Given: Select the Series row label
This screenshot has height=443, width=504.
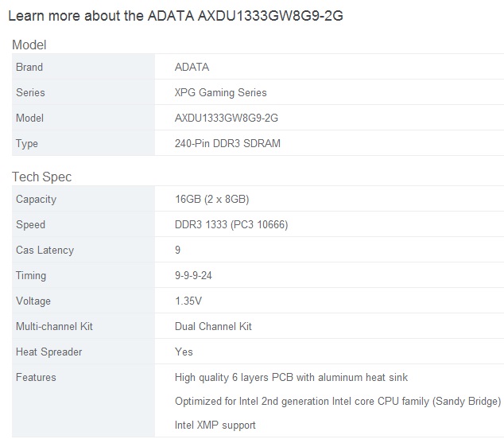Looking at the screenshot, I should [30, 93].
